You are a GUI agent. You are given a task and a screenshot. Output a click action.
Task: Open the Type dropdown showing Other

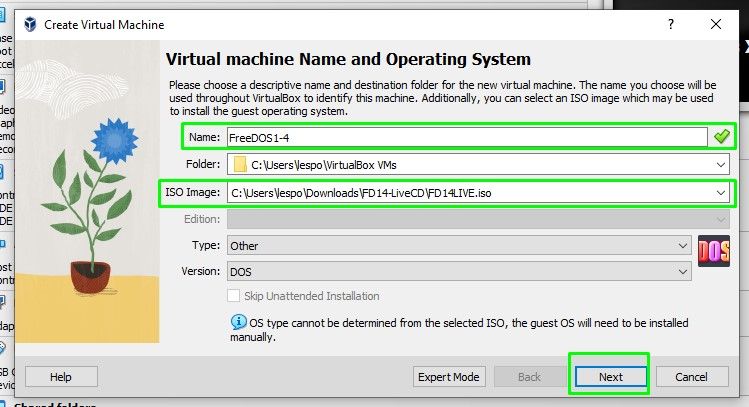[x=459, y=246]
